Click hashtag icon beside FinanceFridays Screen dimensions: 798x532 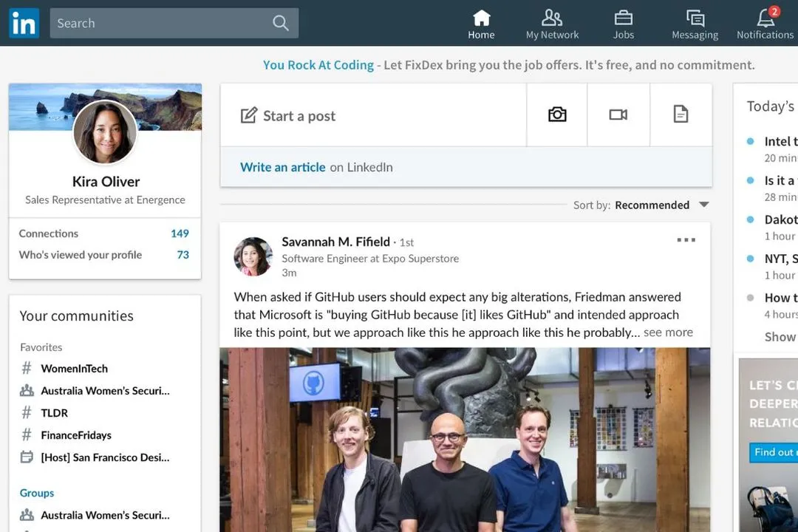click(27, 434)
